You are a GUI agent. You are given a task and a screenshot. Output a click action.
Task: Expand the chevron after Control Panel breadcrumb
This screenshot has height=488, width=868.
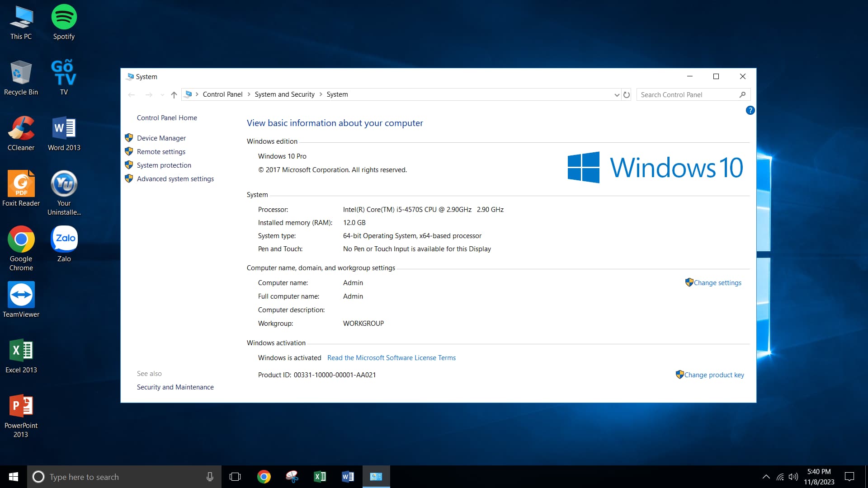tap(249, 94)
